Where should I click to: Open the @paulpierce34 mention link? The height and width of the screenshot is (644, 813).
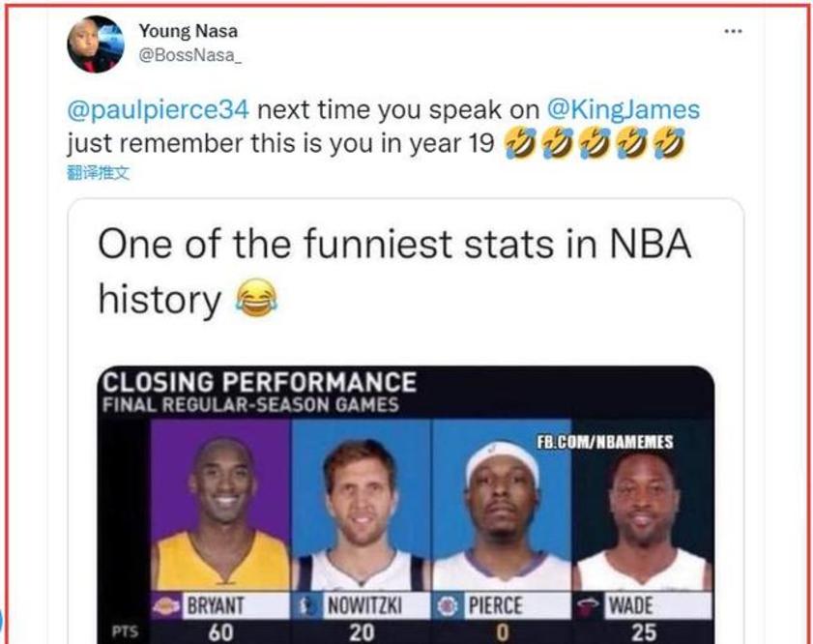point(158,109)
